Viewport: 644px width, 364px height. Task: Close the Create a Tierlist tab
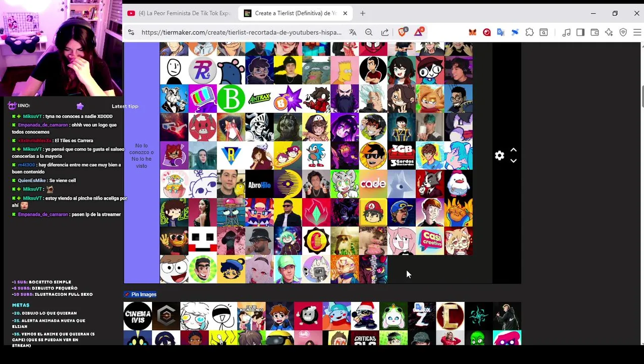coord(345,13)
